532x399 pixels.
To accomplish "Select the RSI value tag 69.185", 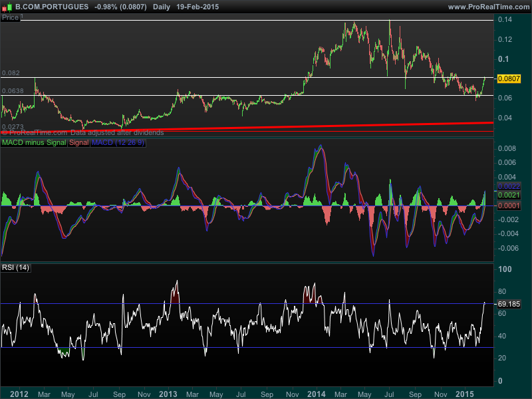I will click(x=509, y=303).
